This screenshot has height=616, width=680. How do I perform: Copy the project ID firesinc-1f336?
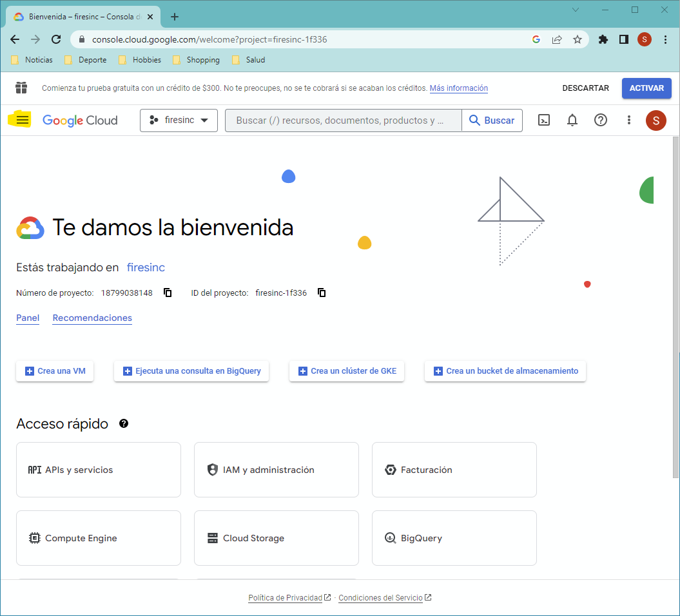(322, 293)
